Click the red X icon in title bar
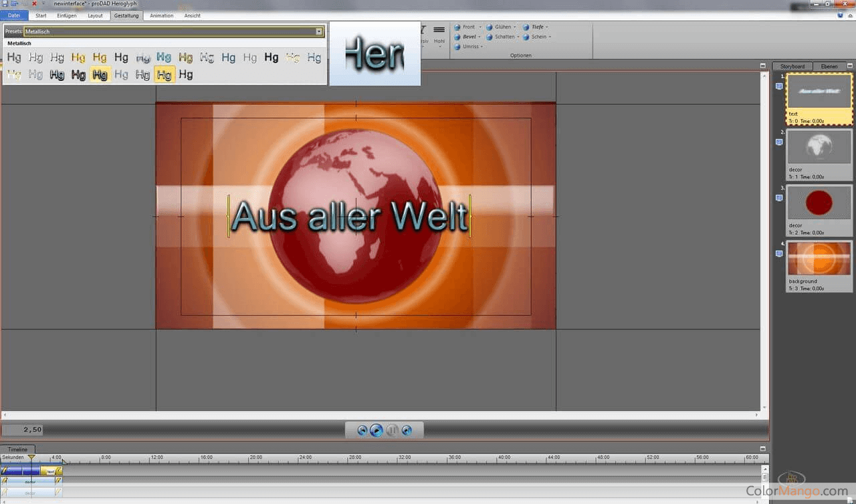Image resolution: width=856 pixels, height=504 pixels. point(34,4)
